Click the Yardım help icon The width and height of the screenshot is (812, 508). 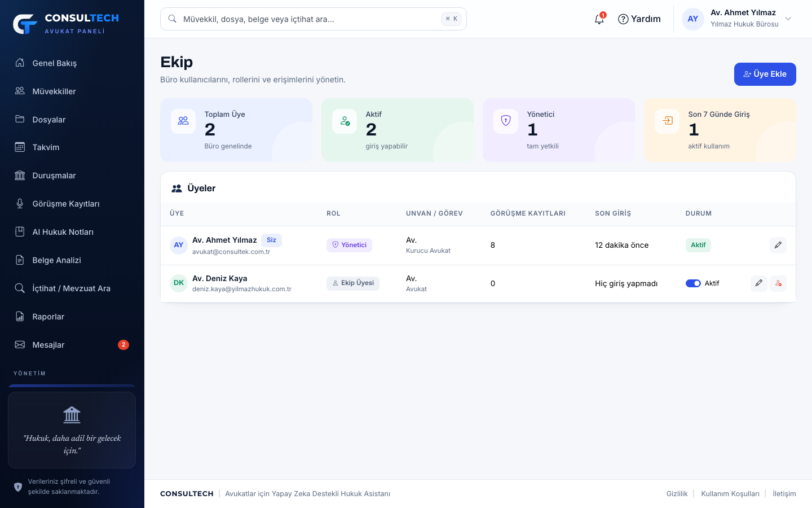pyautogui.click(x=623, y=19)
